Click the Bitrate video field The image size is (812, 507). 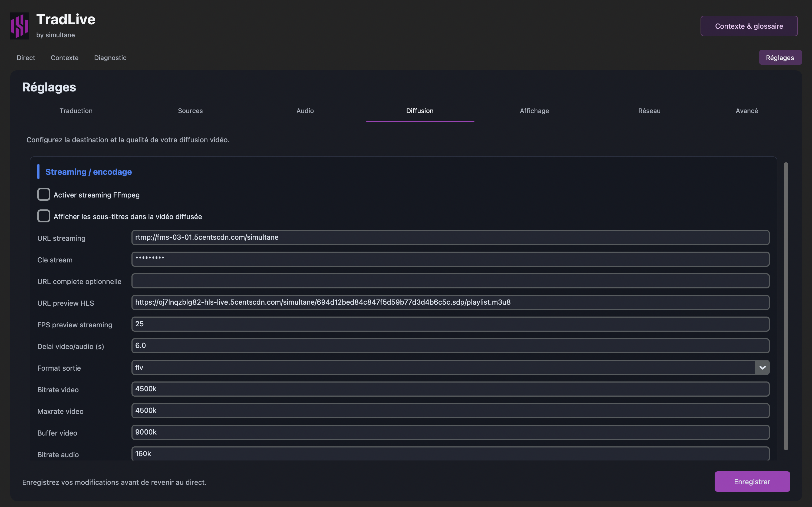(x=450, y=389)
